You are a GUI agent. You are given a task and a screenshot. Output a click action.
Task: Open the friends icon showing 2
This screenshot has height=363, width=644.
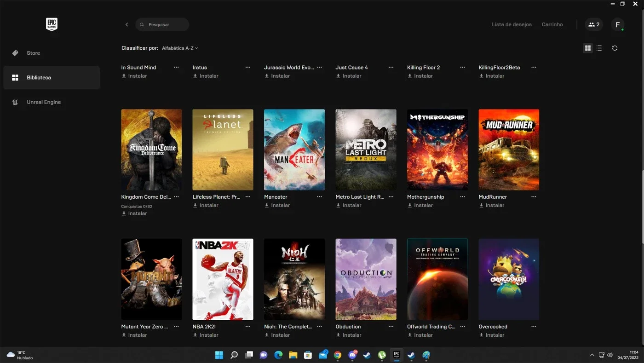coord(594,24)
